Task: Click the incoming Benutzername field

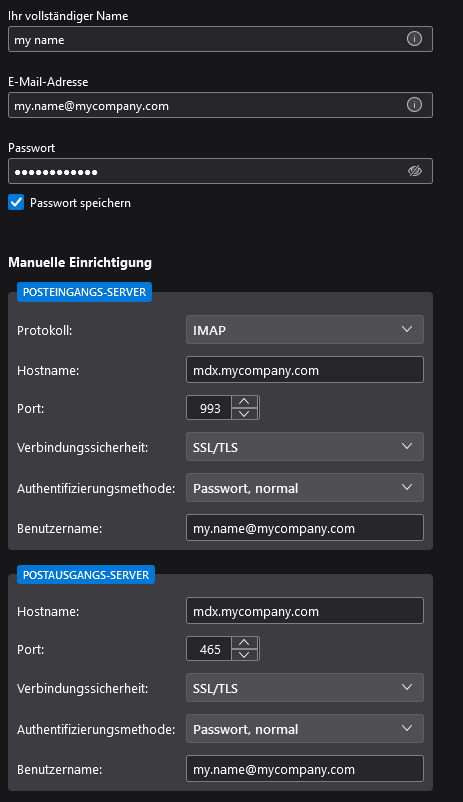Action: coord(305,528)
